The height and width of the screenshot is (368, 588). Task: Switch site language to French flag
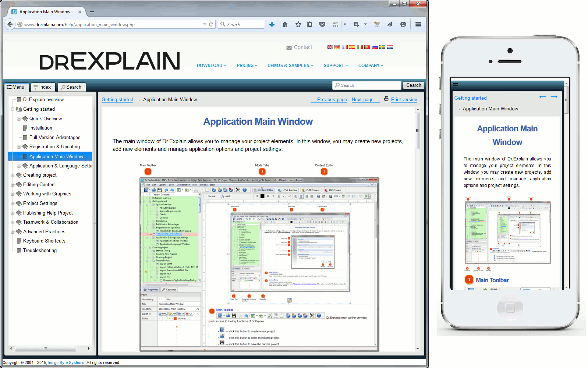point(345,47)
